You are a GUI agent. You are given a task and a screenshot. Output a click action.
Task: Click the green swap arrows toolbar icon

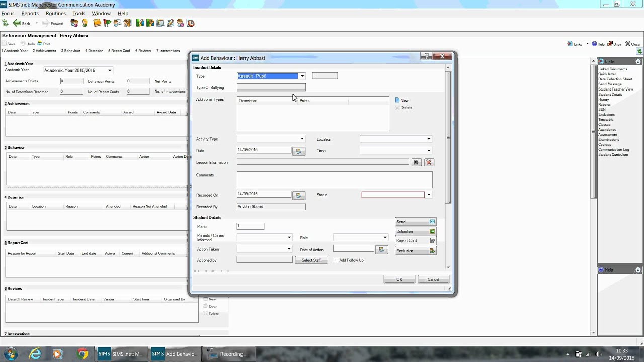5,23
